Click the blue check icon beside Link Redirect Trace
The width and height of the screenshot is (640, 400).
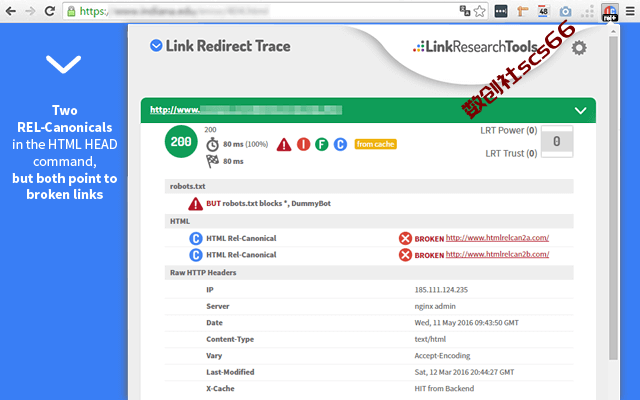click(156, 46)
